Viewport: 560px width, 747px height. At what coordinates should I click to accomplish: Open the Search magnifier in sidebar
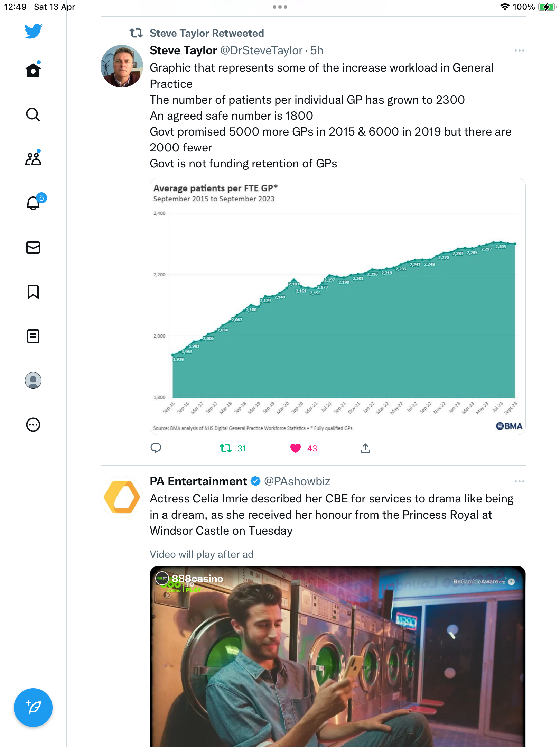coord(33,114)
